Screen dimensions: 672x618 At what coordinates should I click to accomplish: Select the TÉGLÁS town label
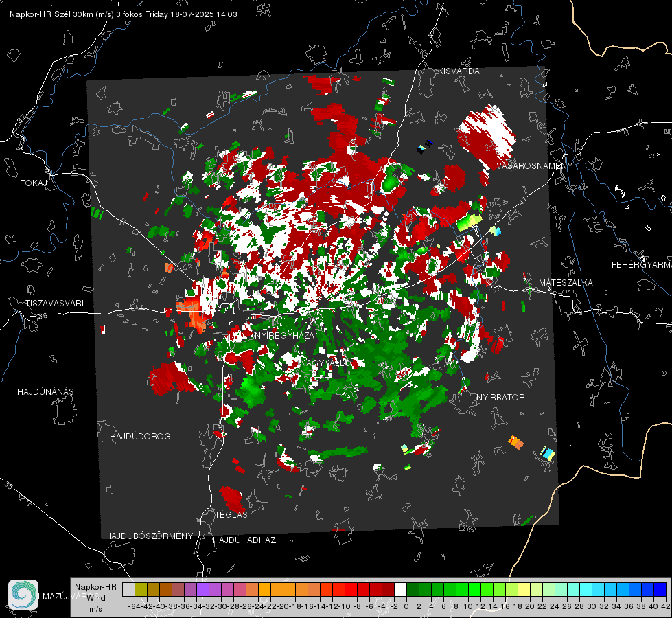tap(231, 515)
